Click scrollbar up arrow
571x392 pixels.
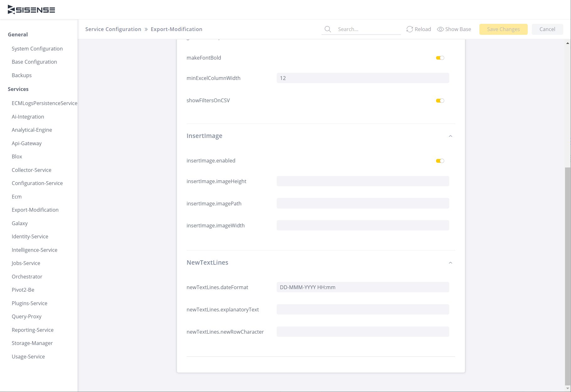tap(568, 43)
